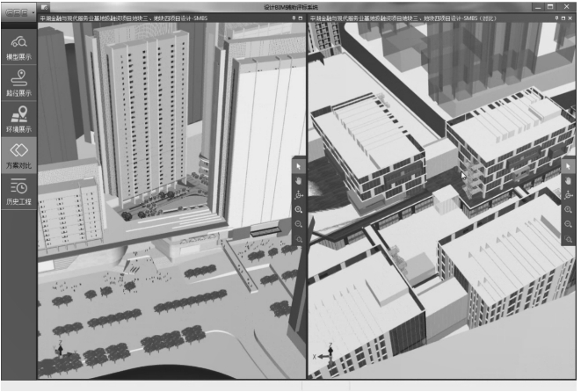Screen dimensions: 581x392
Task: Open the 环境展示 sidebar section
Action: pos(18,120)
